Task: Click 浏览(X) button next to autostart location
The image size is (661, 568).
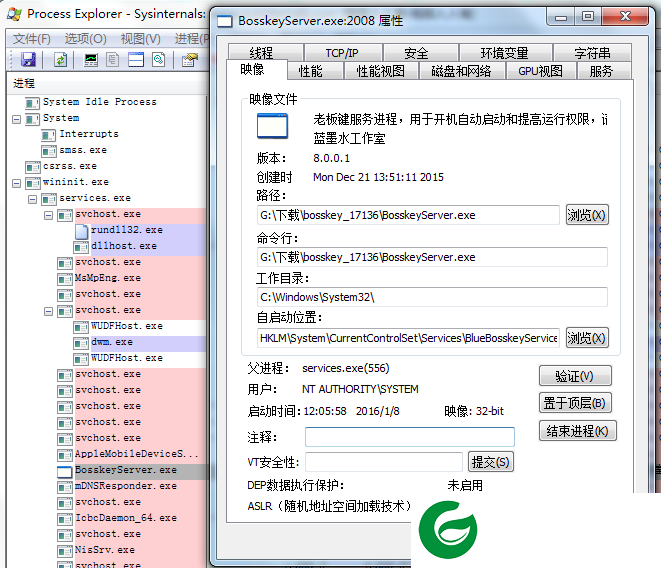Action: click(x=587, y=338)
